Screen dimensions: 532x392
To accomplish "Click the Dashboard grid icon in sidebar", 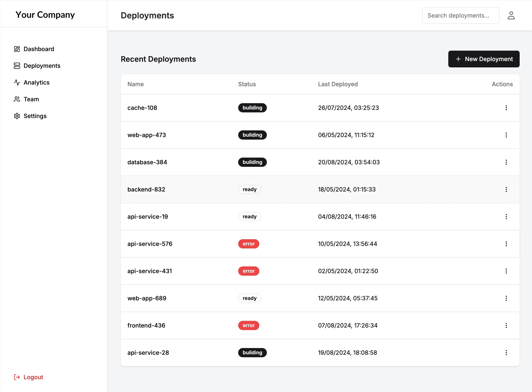I will 17,49.
